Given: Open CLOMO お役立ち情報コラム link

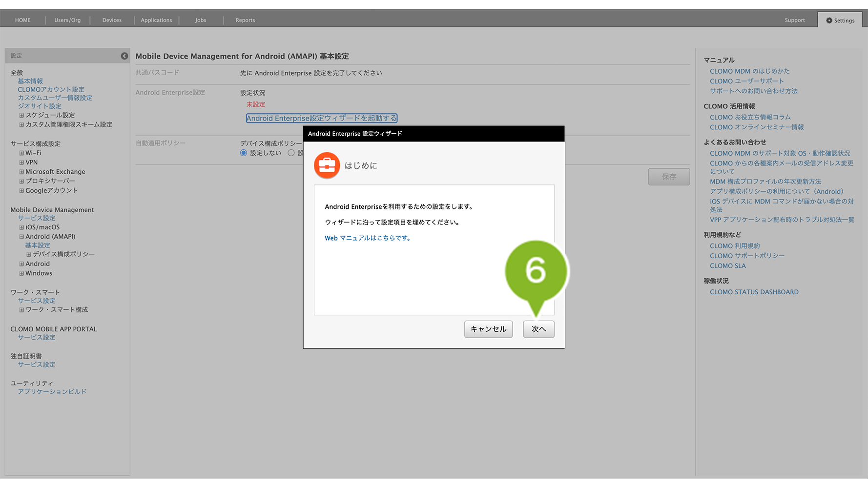Looking at the screenshot, I should click(750, 117).
